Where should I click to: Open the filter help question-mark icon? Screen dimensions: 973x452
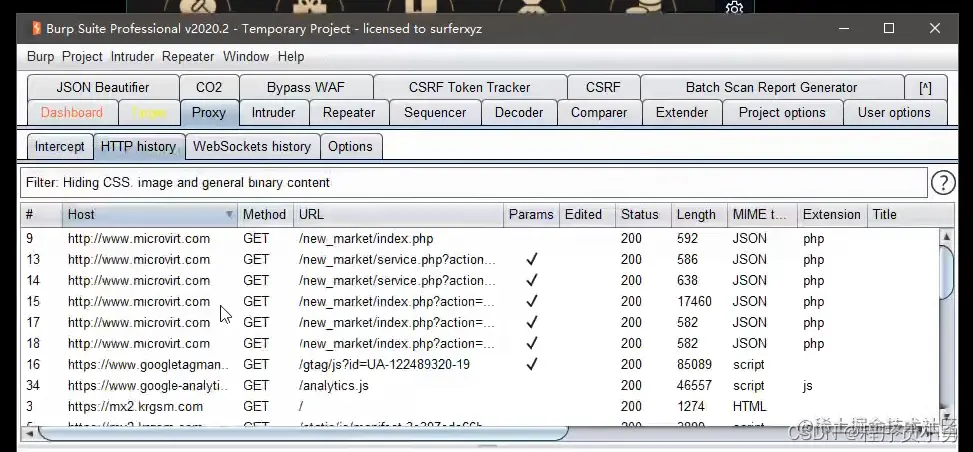[943, 183]
